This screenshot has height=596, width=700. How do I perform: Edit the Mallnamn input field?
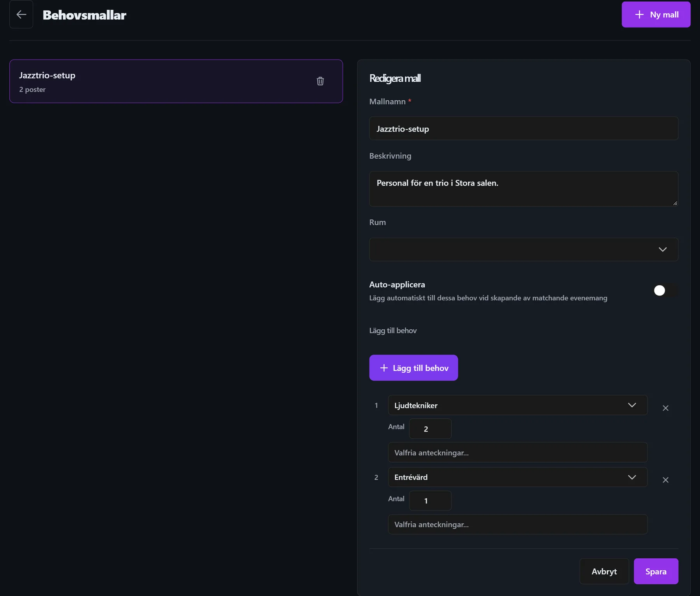523,129
